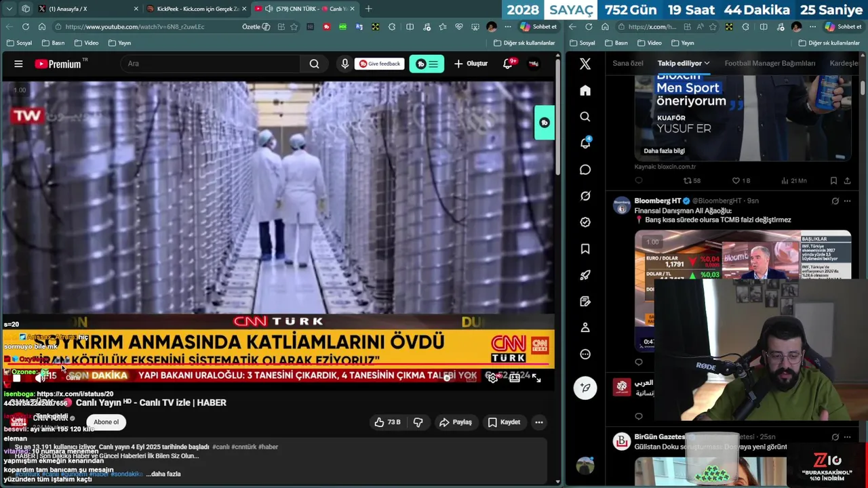Image resolution: width=868 pixels, height=488 pixels.
Task: Start voice search with microphone icon
Action: point(345,64)
